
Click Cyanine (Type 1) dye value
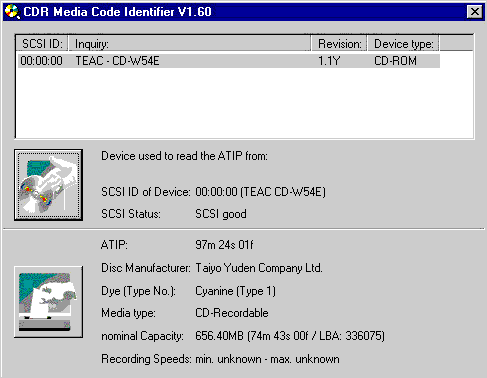coord(235,291)
